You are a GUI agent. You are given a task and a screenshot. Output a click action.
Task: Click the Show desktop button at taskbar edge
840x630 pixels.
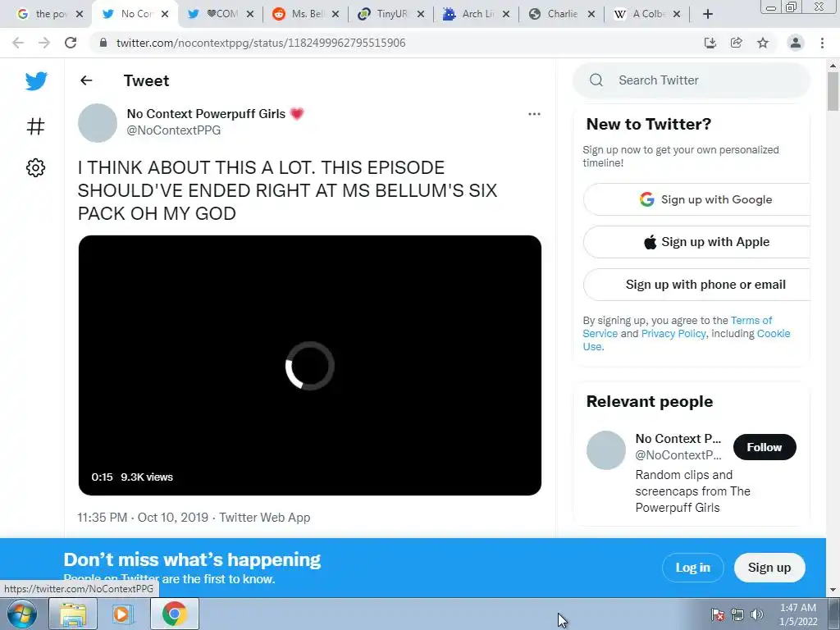834,614
